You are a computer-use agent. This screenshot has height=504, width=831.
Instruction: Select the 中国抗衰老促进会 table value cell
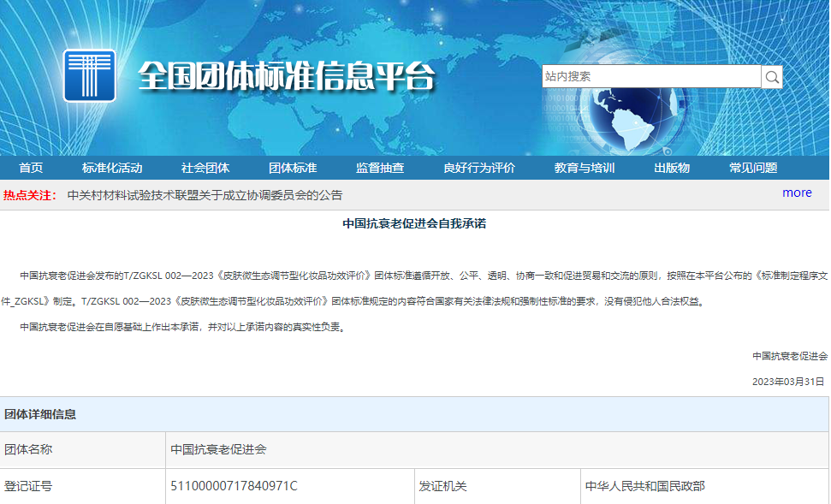(x=497, y=449)
